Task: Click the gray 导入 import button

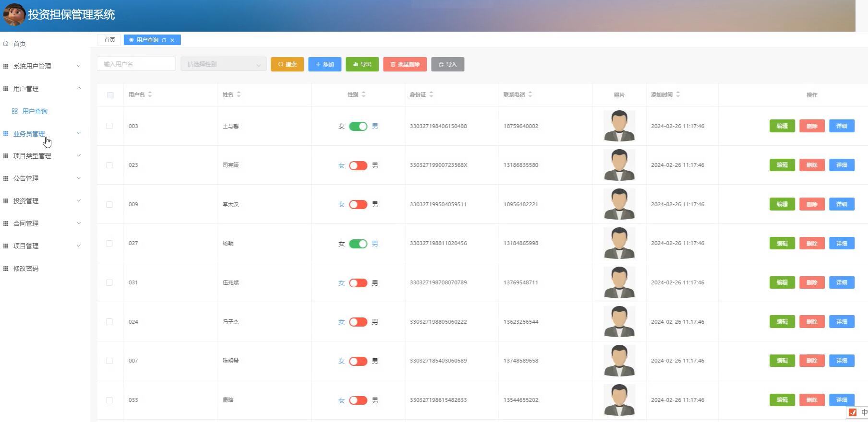Action: tap(447, 64)
